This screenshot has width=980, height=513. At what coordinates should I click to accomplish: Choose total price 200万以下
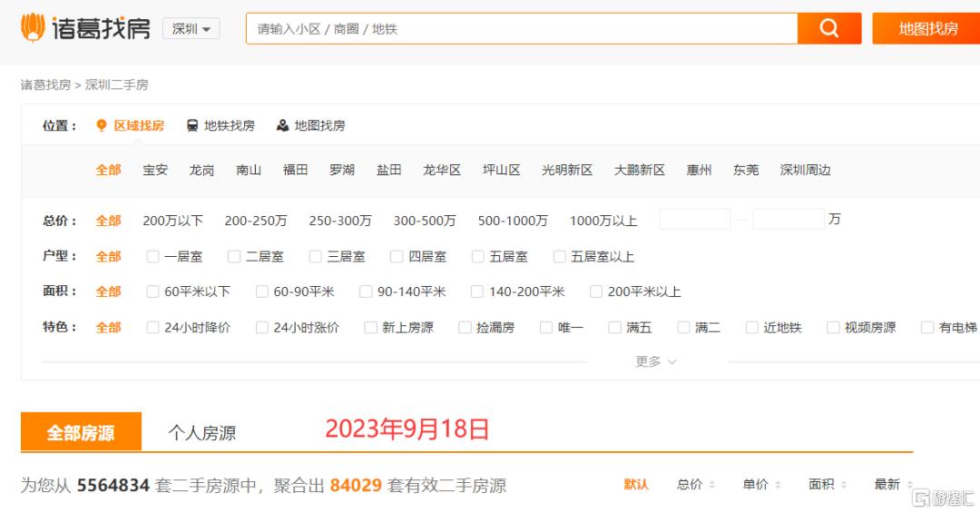172,221
